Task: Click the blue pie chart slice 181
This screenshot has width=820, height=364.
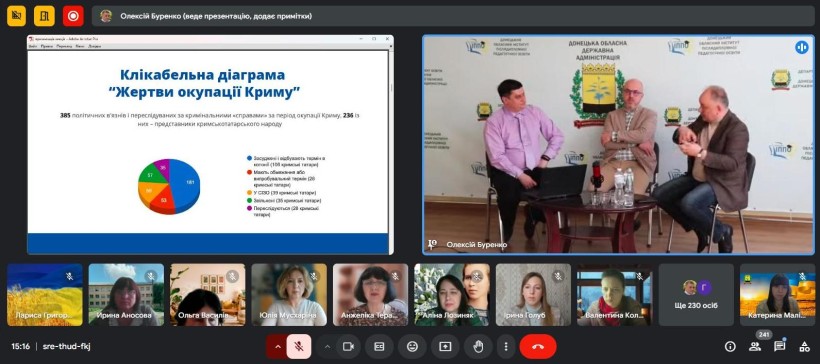Action: coord(186,182)
